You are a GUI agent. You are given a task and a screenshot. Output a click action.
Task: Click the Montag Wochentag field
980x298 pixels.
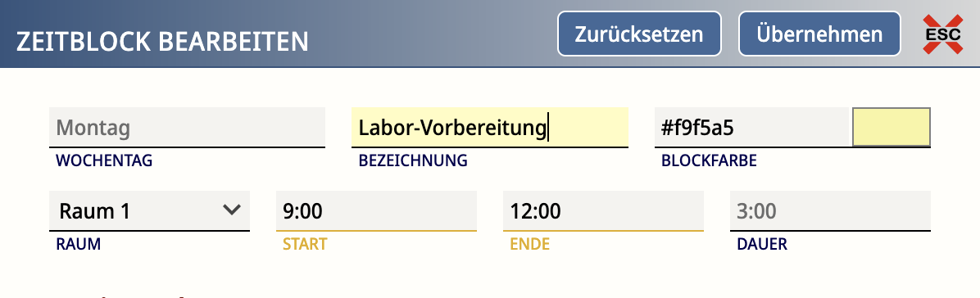188,128
